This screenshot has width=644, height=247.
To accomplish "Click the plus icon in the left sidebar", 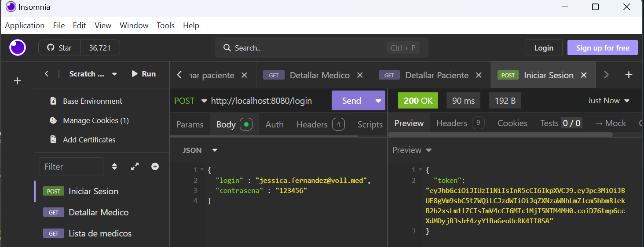I will 18,81.
